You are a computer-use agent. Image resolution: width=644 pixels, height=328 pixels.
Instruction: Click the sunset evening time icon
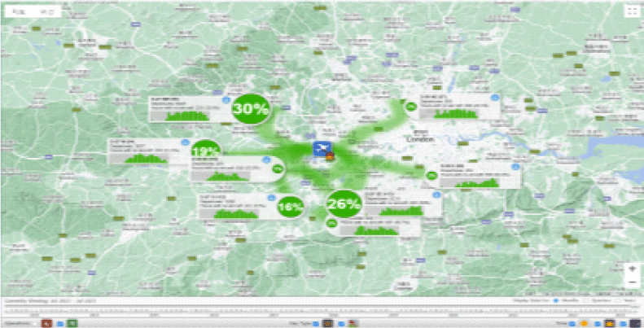pos(609,323)
